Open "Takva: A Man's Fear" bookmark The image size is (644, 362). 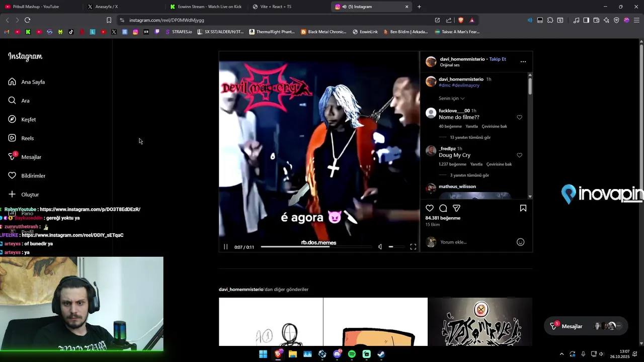click(457, 32)
